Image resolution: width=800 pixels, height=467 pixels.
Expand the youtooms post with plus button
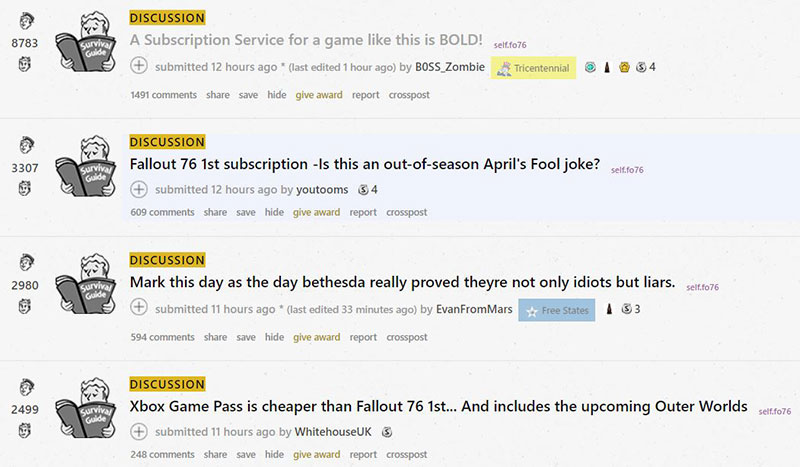point(139,189)
